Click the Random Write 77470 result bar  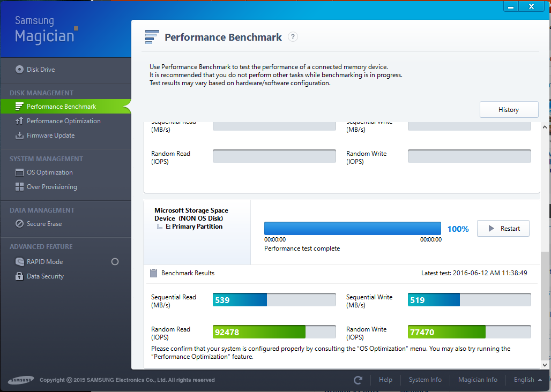(470, 331)
